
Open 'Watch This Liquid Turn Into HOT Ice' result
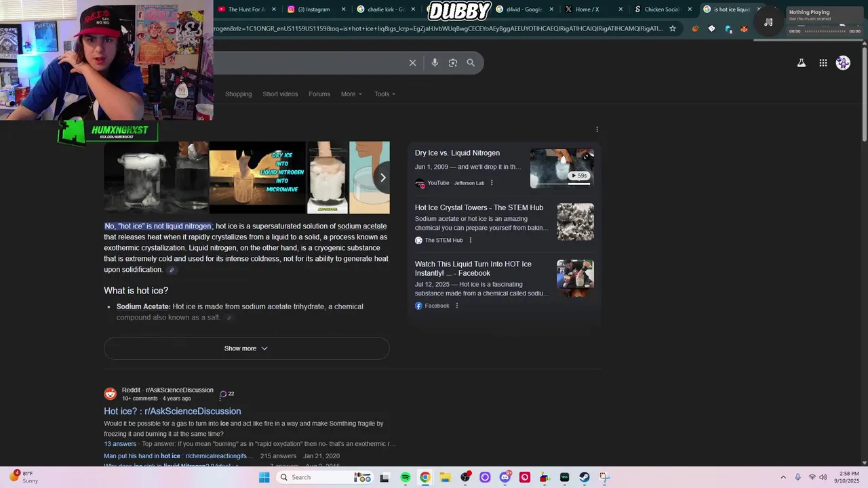[473, 268]
